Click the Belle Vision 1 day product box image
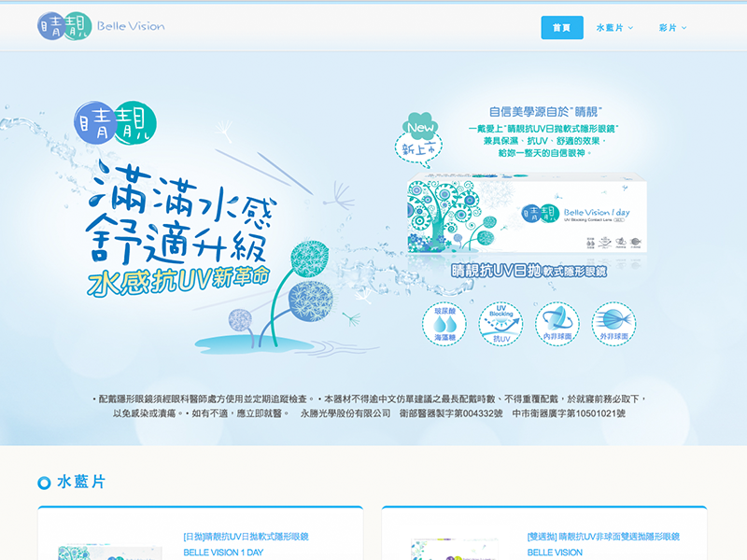Image resolution: width=747 pixels, height=560 pixels. (527, 213)
